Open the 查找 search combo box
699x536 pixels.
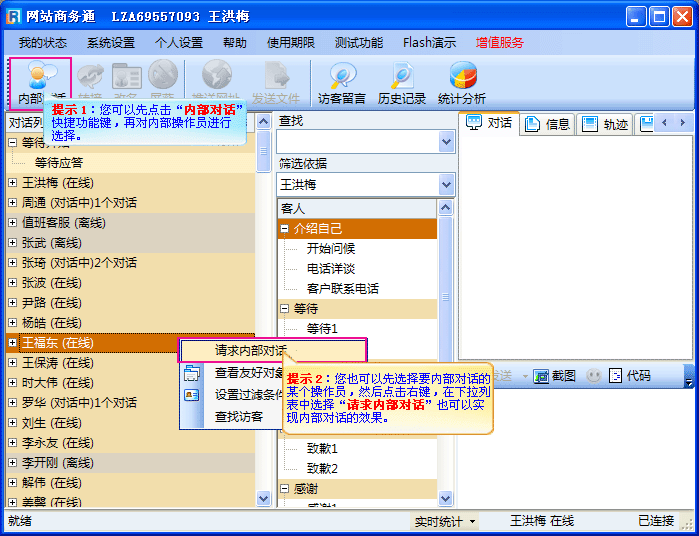point(447,142)
